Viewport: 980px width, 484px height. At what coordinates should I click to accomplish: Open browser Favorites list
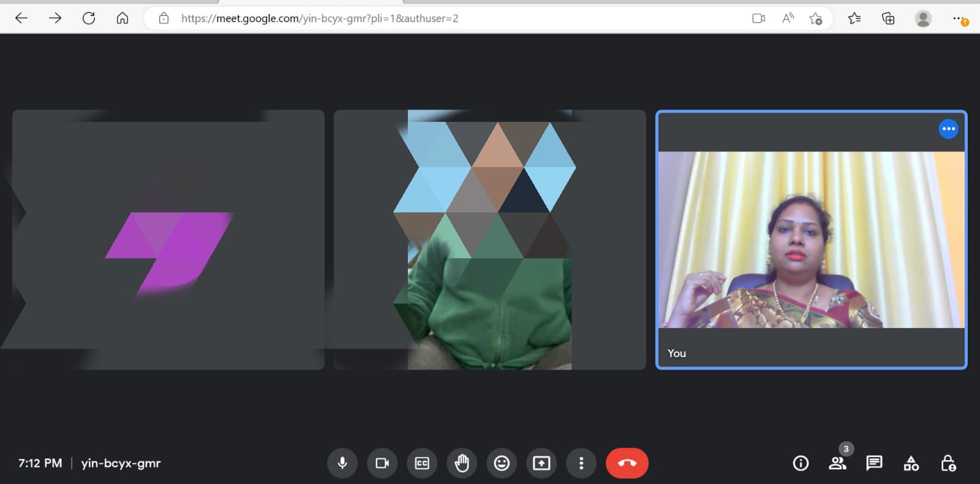click(854, 18)
